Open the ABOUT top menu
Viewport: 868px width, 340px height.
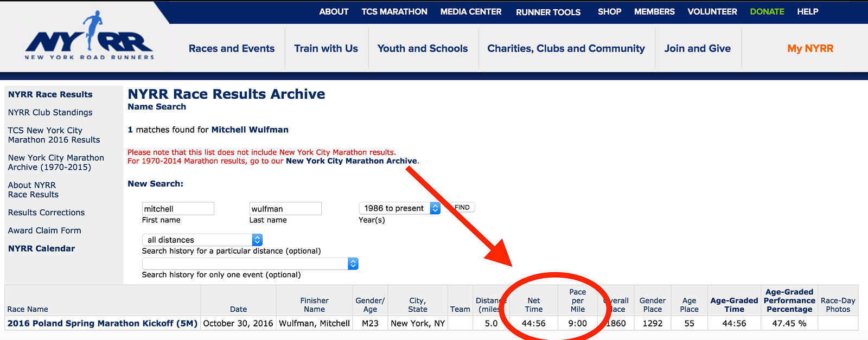click(x=334, y=11)
